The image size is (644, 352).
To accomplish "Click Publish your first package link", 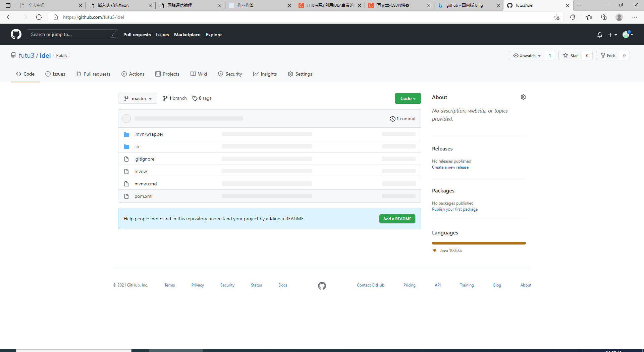I will [455, 209].
